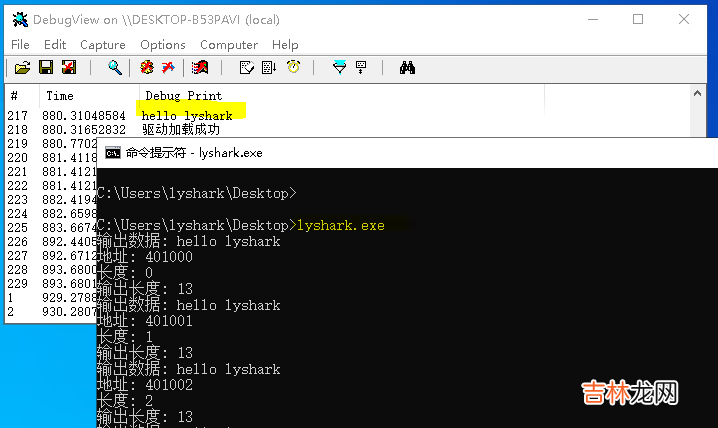The image size is (718, 428).
Task: Click the clock time format icon
Action: point(293,68)
